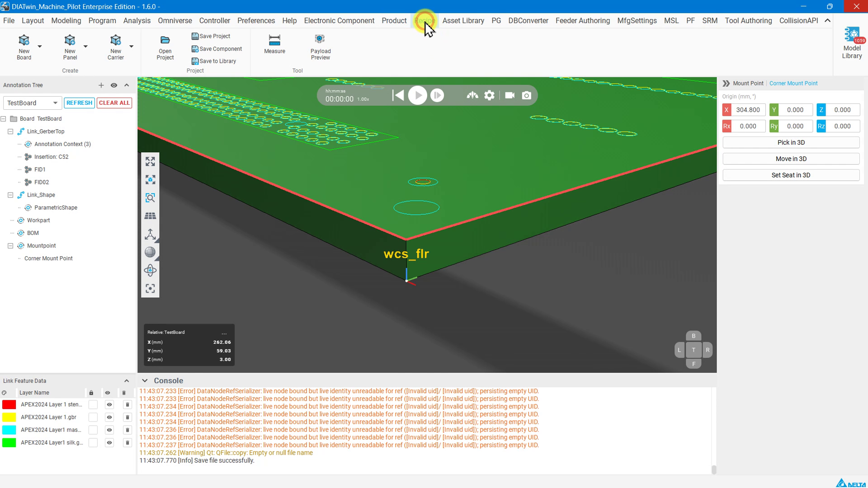
Task: Click the focus selection icon at toolbar bottom
Action: [x=150, y=288]
